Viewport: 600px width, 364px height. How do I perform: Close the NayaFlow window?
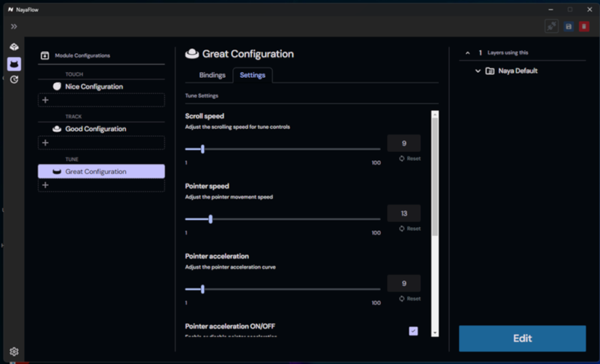[x=589, y=10]
